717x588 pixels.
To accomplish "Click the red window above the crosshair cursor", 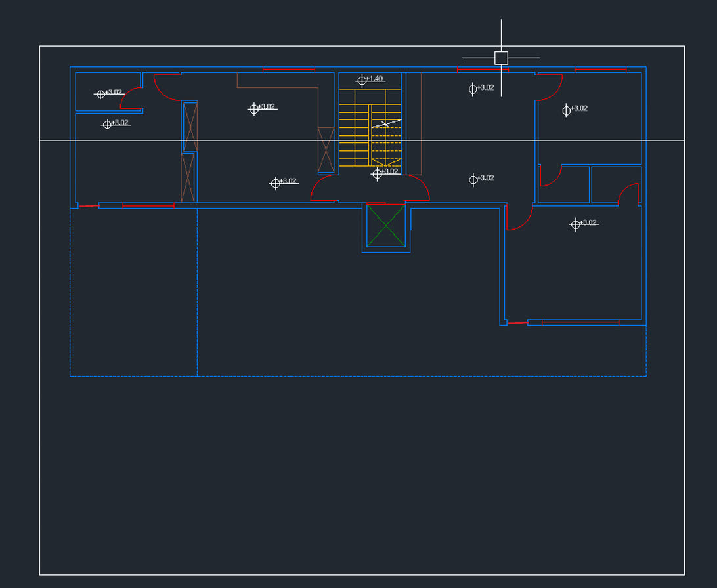I will [483, 69].
